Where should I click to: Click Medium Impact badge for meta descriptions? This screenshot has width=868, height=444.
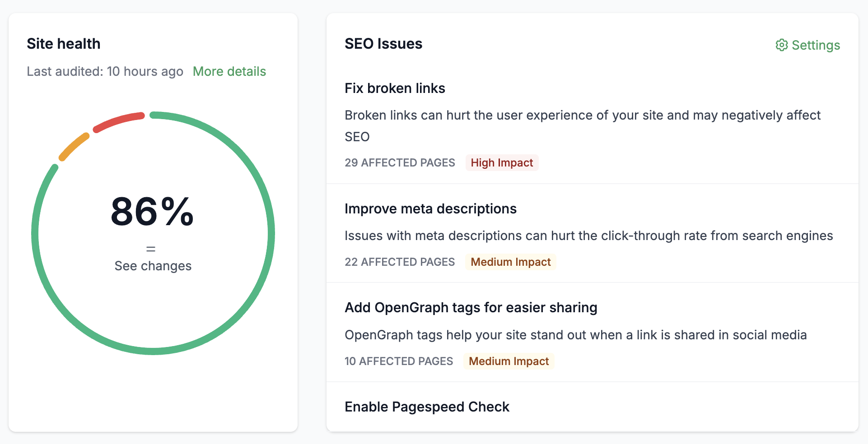pos(511,262)
